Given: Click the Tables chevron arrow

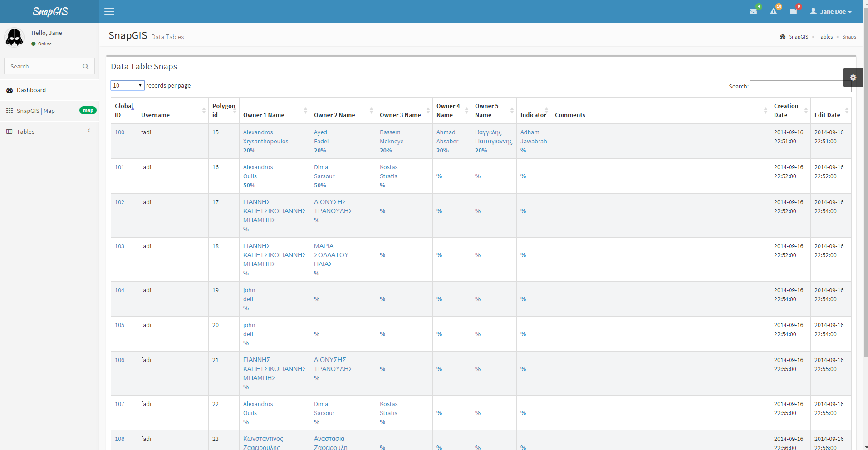Looking at the screenshot, I should pos(89,131).
